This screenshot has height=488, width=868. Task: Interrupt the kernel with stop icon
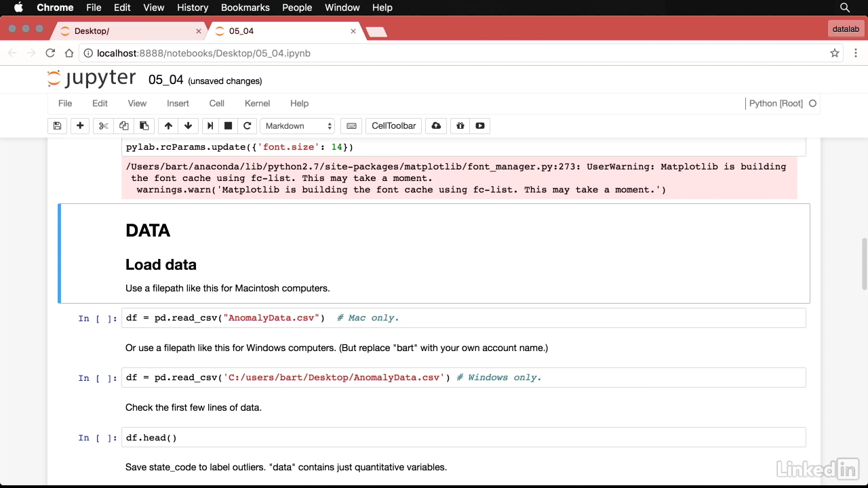click(229, 126)
